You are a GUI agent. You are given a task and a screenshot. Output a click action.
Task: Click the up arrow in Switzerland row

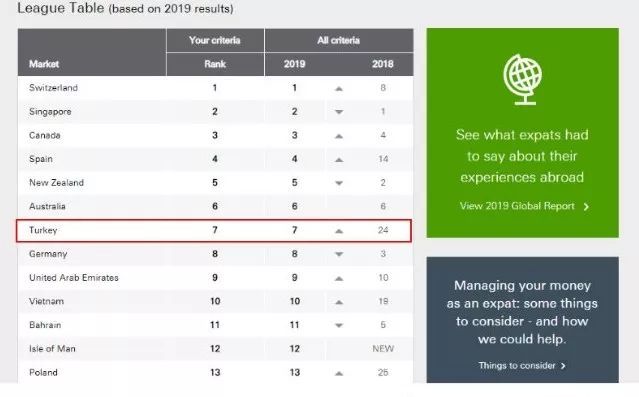coord(339,88)
